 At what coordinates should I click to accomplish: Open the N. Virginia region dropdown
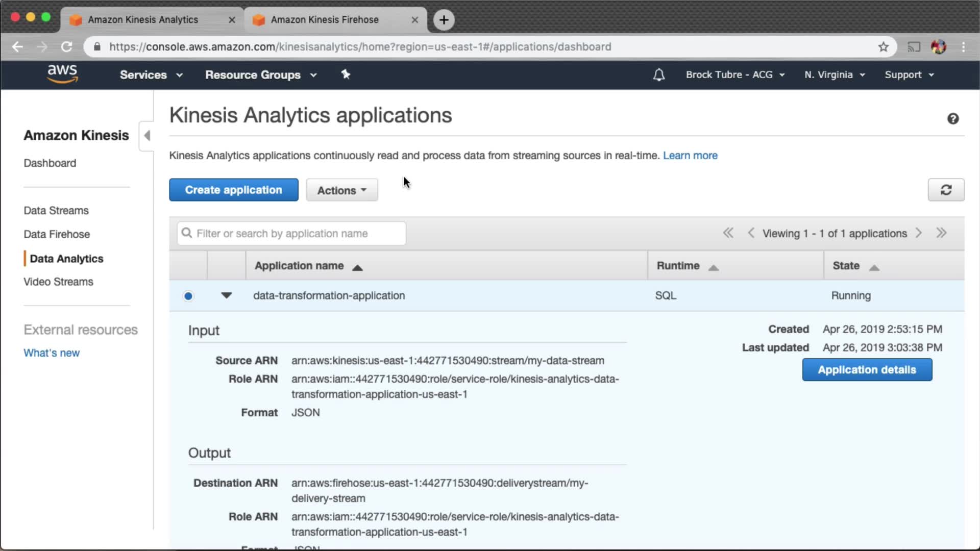[834, 75]
